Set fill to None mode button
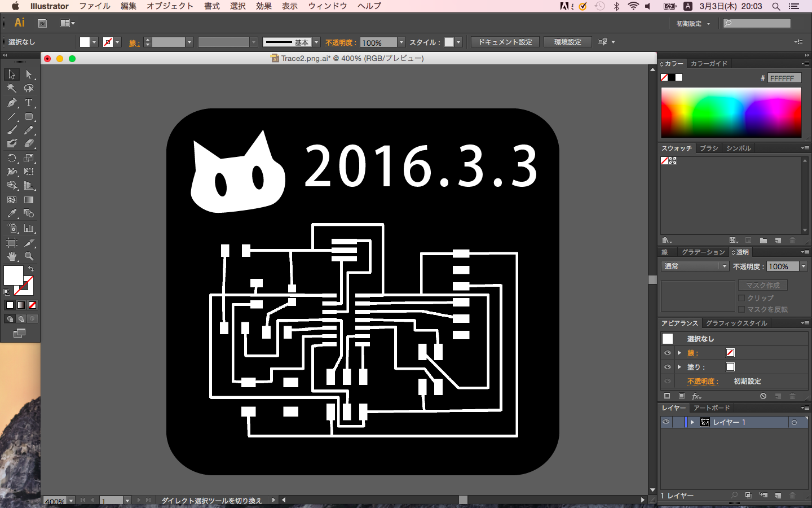 pos(32,305)
